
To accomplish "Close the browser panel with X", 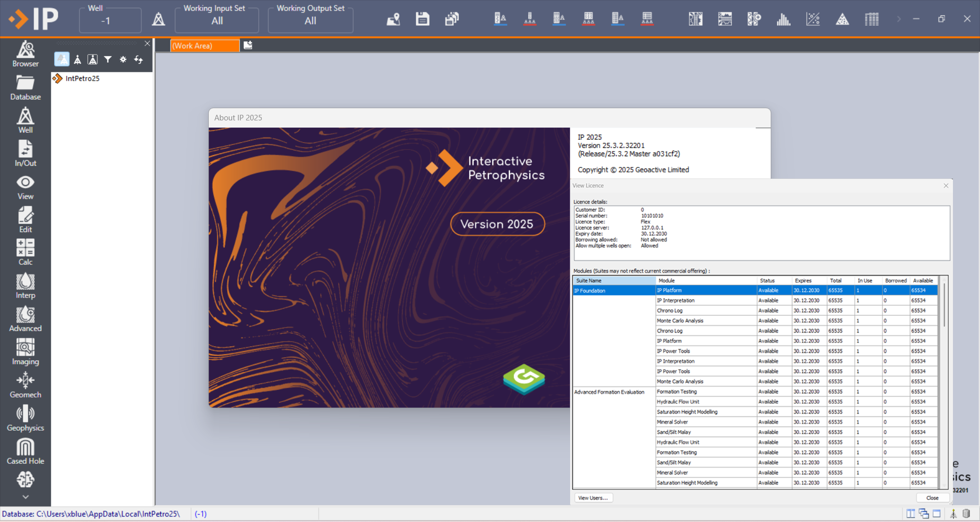I will [x=148, y=43].
